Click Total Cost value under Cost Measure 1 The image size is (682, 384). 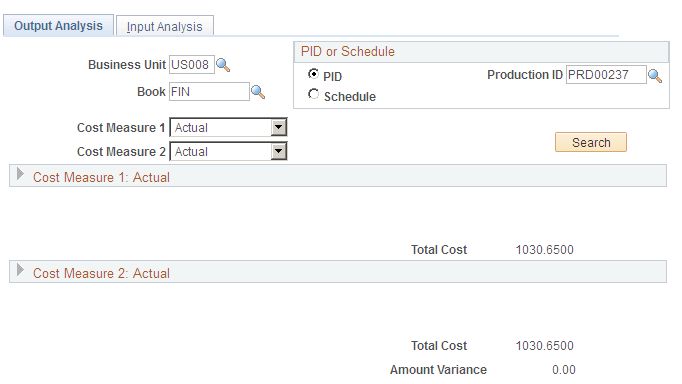click(545, 250)
